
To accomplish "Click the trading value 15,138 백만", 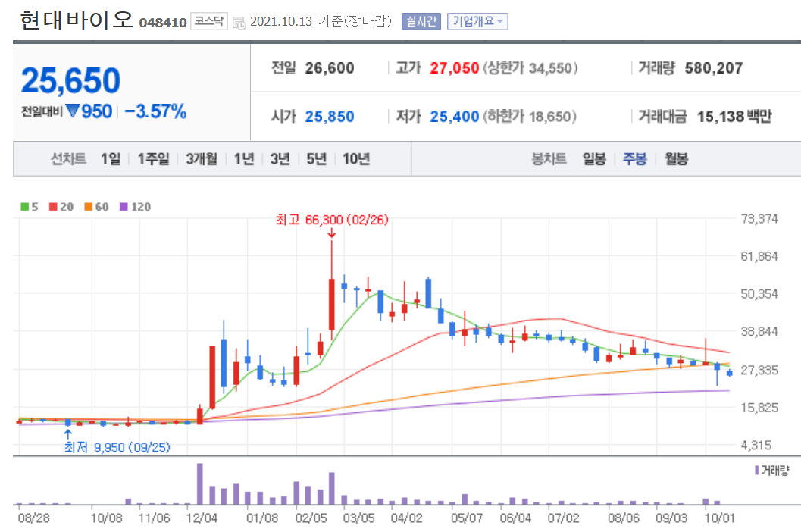I will [734, 117].
